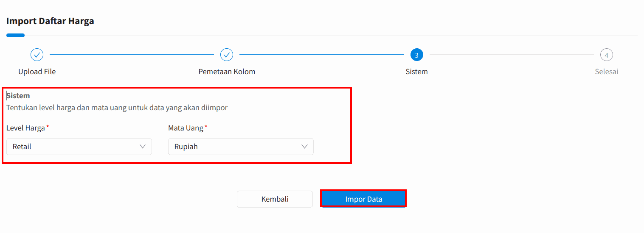The width and height of the screenshot is (644, 233).
Task: Select the Pemetaan Kolom step label
Action: (x=227, y=72)
